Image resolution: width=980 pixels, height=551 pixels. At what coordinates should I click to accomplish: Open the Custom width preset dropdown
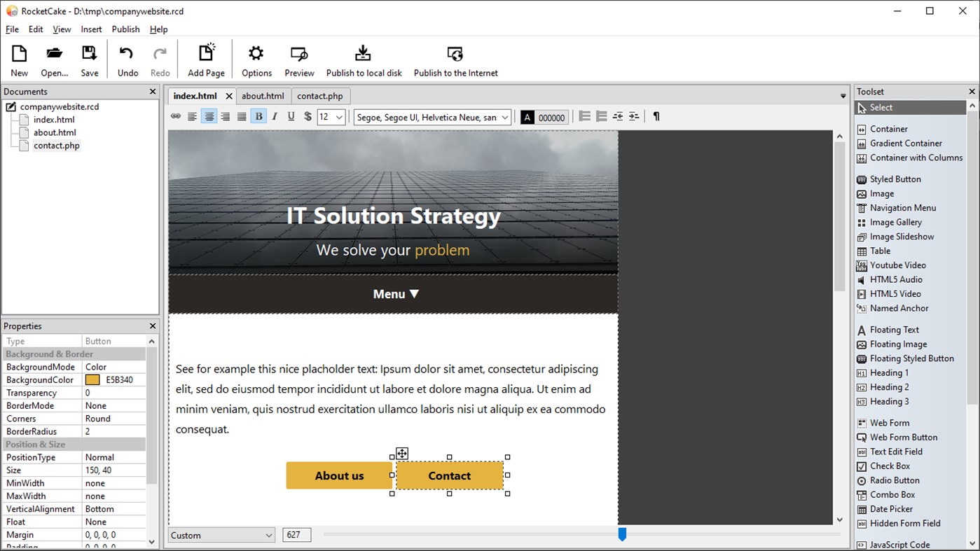click(x=221, y=536)
